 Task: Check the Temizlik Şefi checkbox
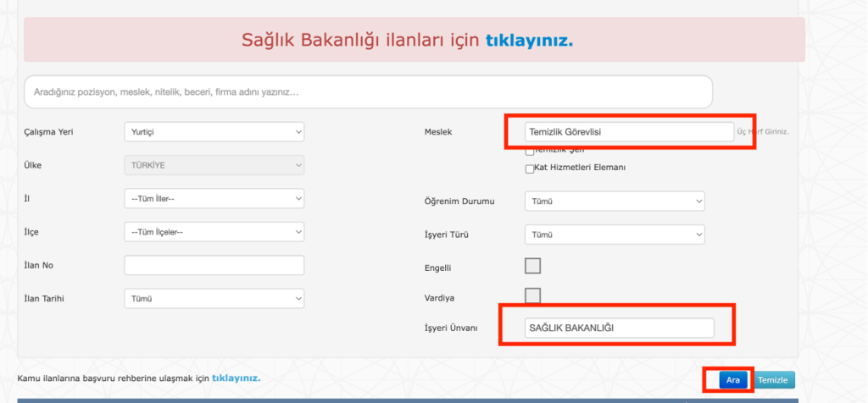(x=530, y=152)
